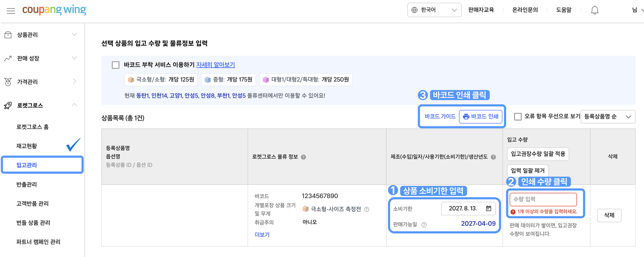This screenshot has width=644, height=257.
Task: Click the 자세히 알아보기 link
Action: point(215,65)
